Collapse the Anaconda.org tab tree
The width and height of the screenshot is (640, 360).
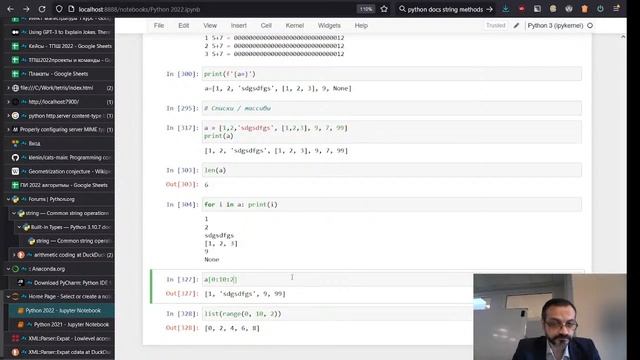click(8, 269)
